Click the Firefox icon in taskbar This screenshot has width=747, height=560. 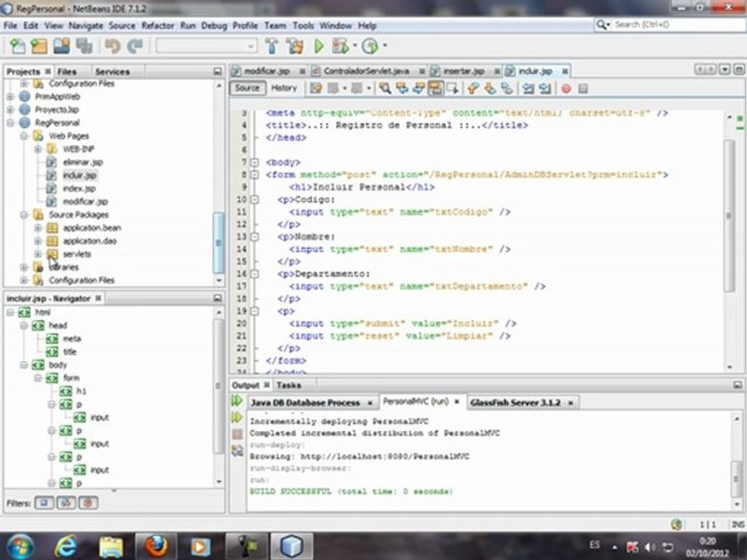point(156,546)
